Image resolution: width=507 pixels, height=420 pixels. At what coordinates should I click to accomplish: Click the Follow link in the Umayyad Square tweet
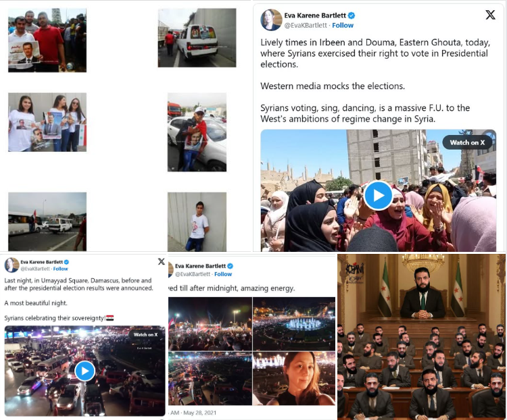point(60,269)
